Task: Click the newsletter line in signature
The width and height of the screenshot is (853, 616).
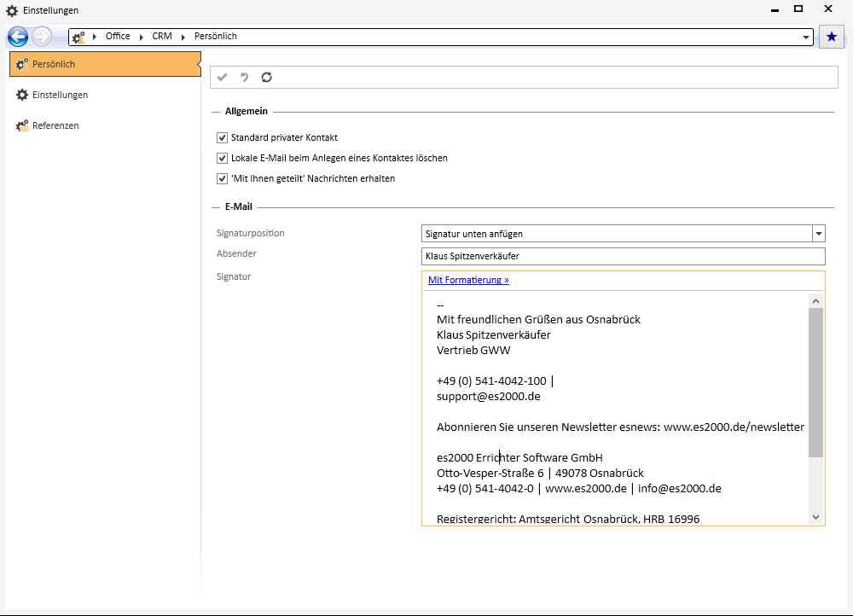Action: tap(620, 427)
